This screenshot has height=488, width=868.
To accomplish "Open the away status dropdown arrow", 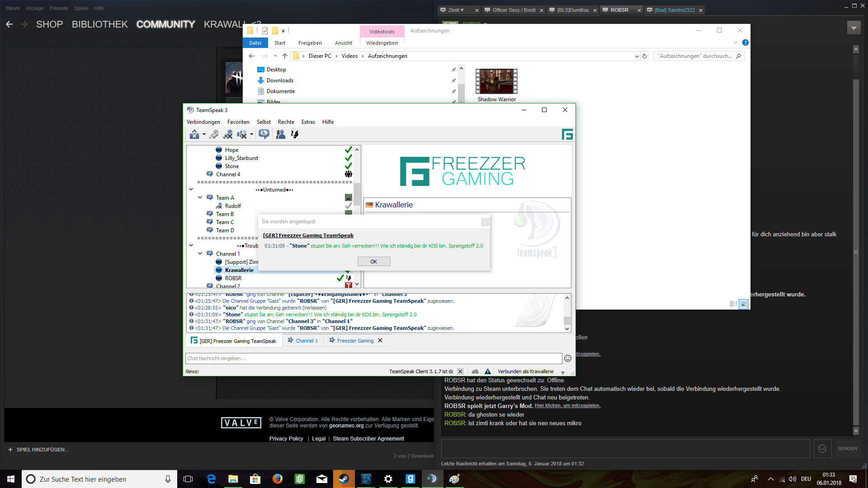I will pyautogui.click(x=204, y=134).
